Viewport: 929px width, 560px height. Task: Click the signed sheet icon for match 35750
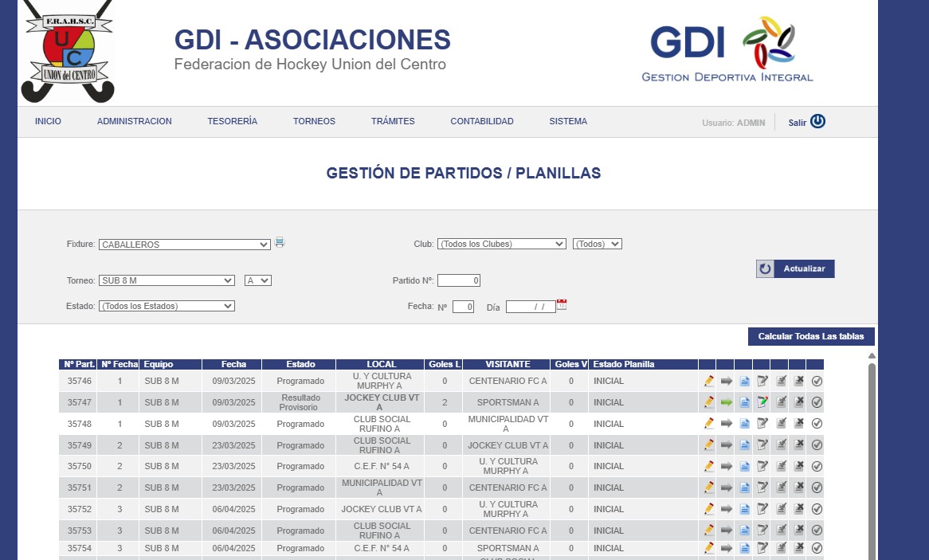(x=781, y=467)
